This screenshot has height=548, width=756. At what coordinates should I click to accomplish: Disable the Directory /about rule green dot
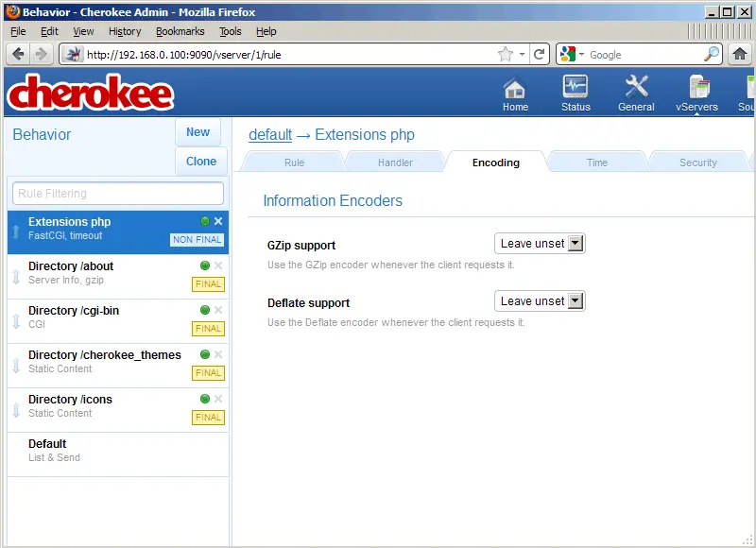click(205, 265)
